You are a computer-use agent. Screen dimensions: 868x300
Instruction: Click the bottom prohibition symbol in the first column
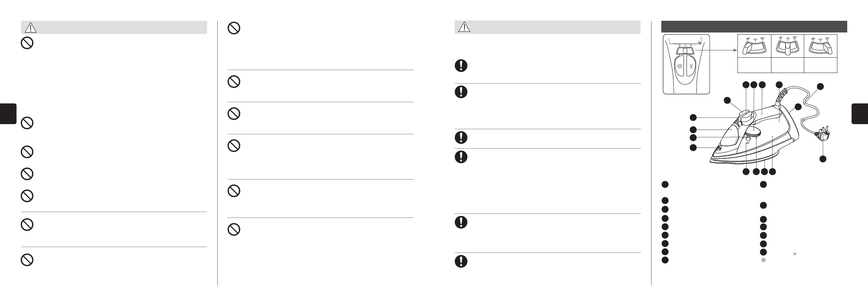tap(27, 259)
